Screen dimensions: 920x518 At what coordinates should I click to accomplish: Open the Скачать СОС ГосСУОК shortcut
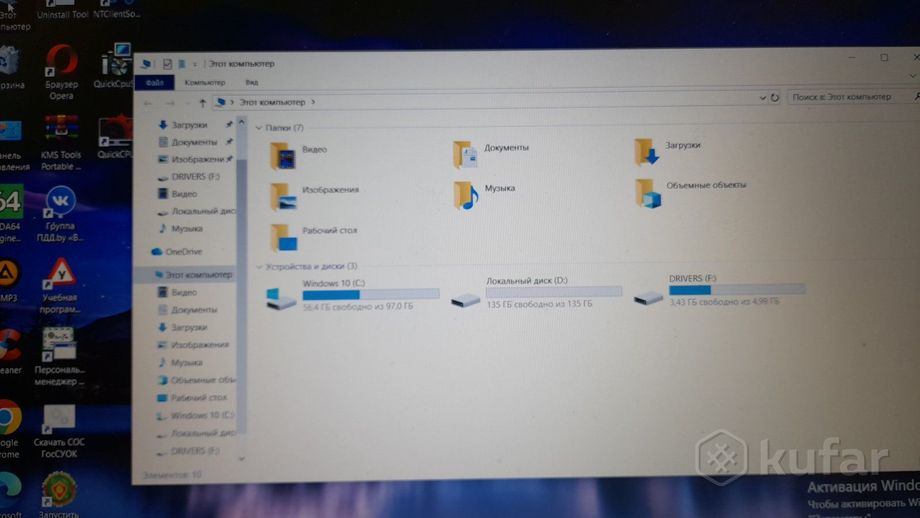pos(59,431)
